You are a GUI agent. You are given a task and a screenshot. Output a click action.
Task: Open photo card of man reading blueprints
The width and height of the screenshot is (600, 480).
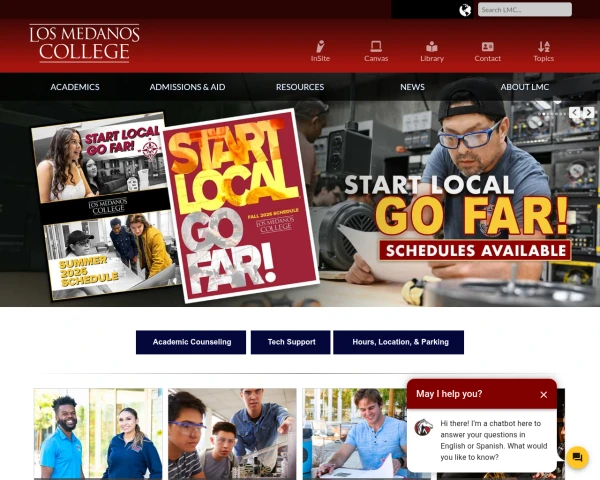355,434
